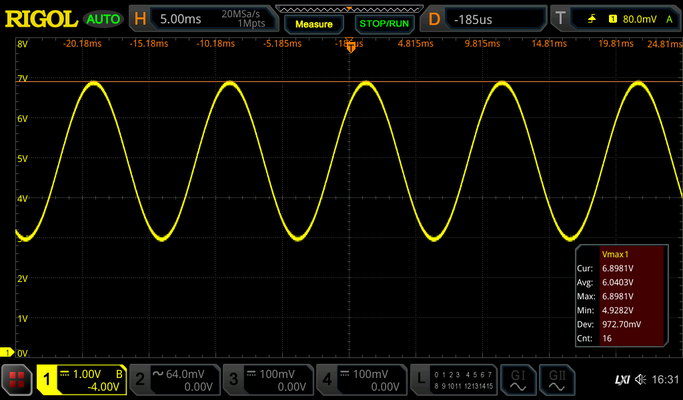Click the 16:31 clock
Screen dimensions: 683x400
pyautogui.click(x=665, y=380)
